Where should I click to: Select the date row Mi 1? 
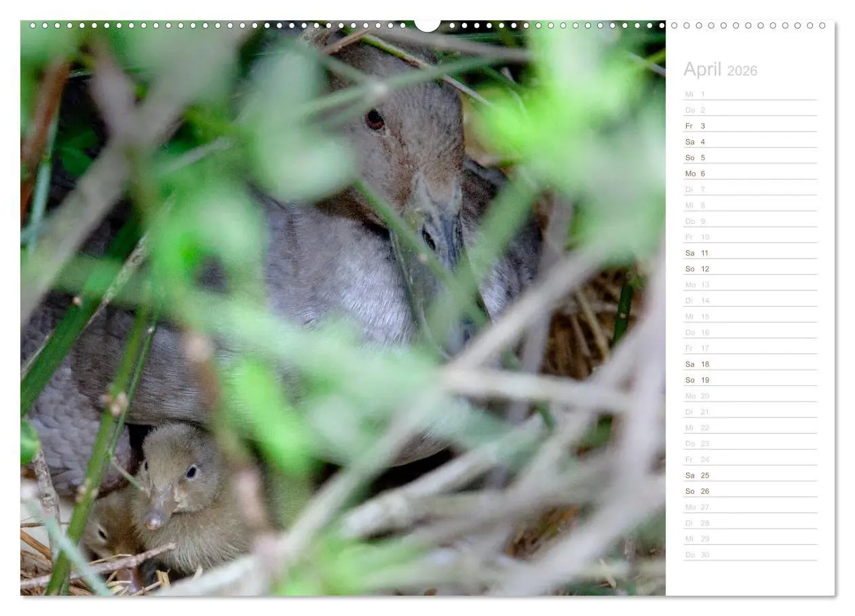pos(750,94)
